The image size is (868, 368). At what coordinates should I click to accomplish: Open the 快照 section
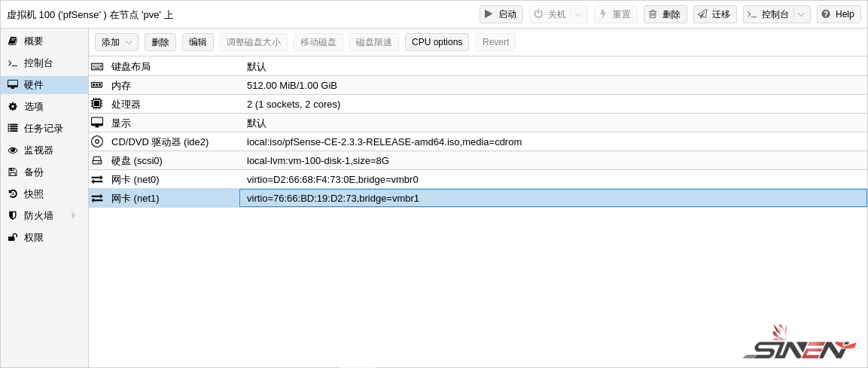(44, 193)
